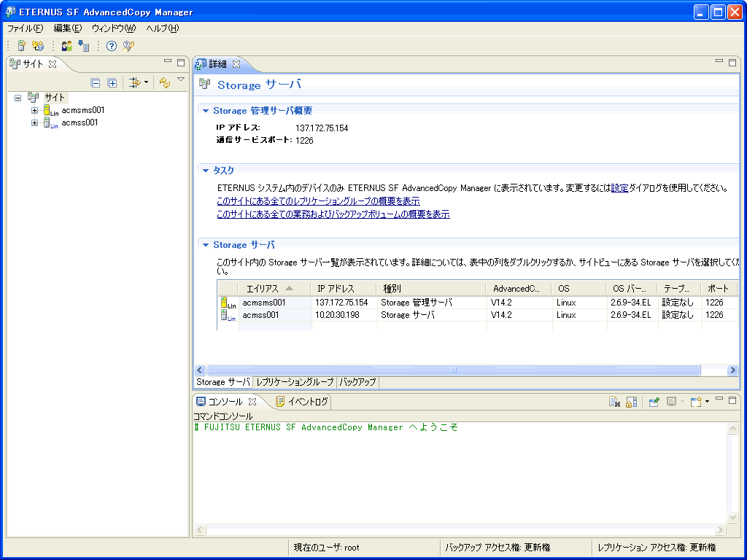This screenshot has width=747, height=560.
Task: Click the open new console icon
Action: (696, 402)
